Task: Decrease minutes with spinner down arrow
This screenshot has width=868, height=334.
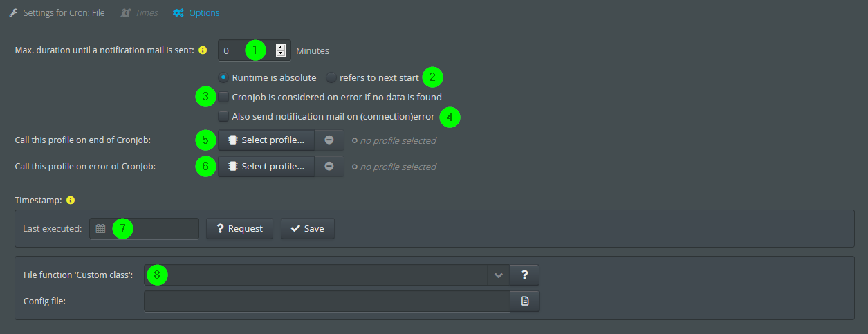Action: [x=281, y=53]
